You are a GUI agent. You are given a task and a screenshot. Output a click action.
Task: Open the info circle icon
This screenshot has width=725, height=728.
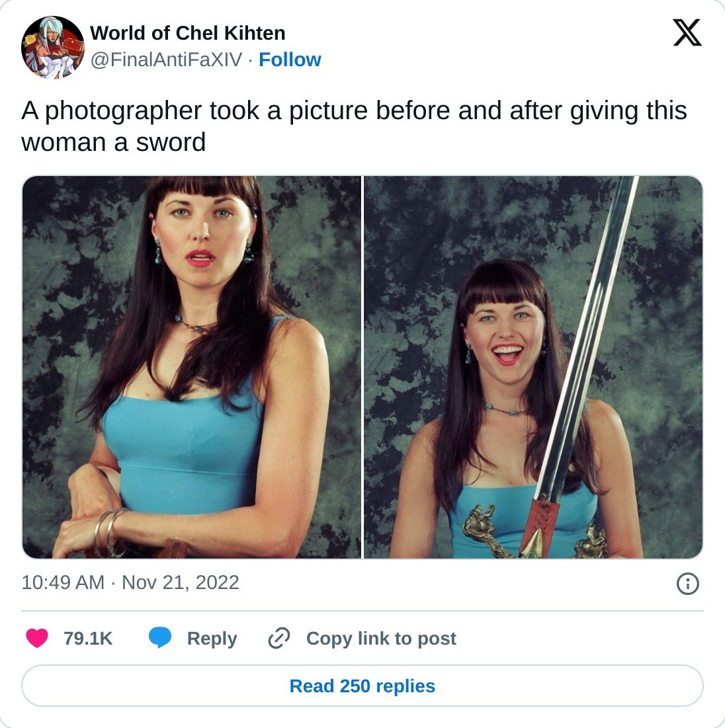point(687,583)
